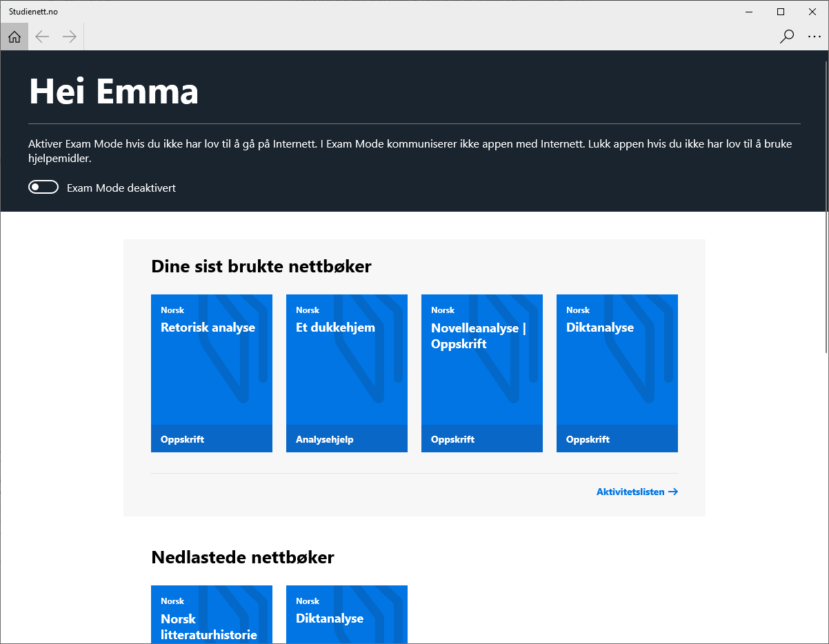Open the three-dots more options menu
Image resolution: width=829 pixels, height=644 pixels.
pos(815,37)
